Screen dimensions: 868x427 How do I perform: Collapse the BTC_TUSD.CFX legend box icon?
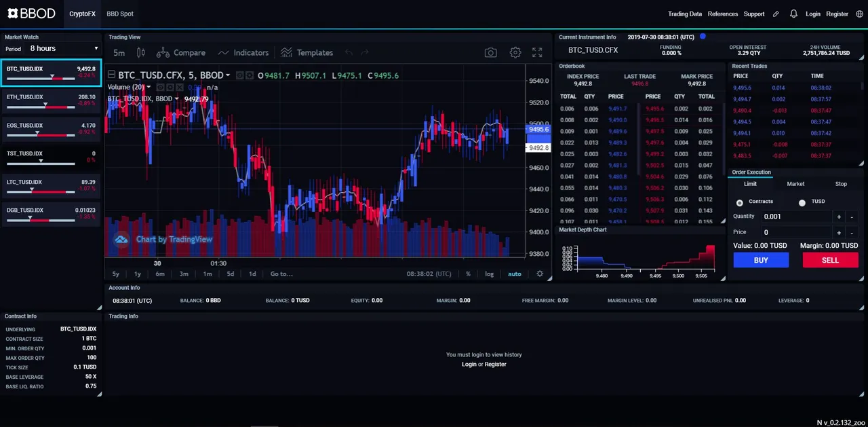tap(111, 75)
